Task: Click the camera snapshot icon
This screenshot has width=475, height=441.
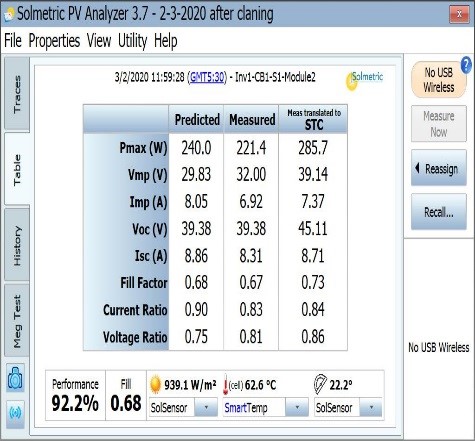Action: (15, 378)
